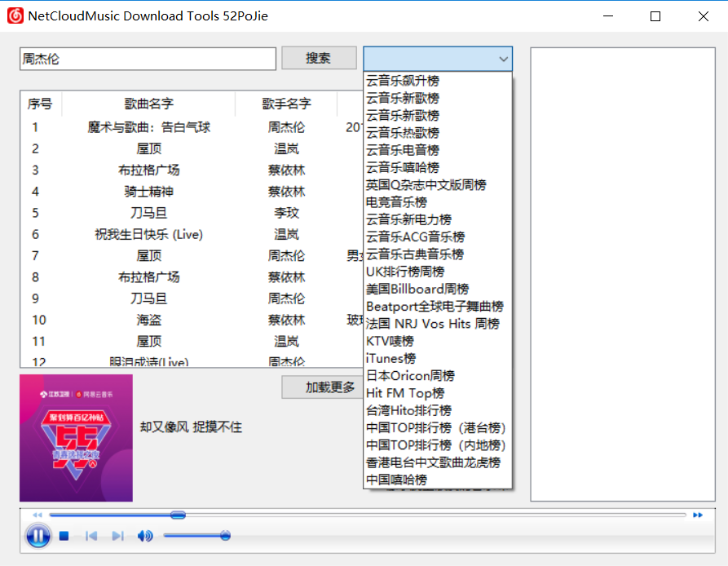Select row 3 song 布拉格广场

point(148,170)
